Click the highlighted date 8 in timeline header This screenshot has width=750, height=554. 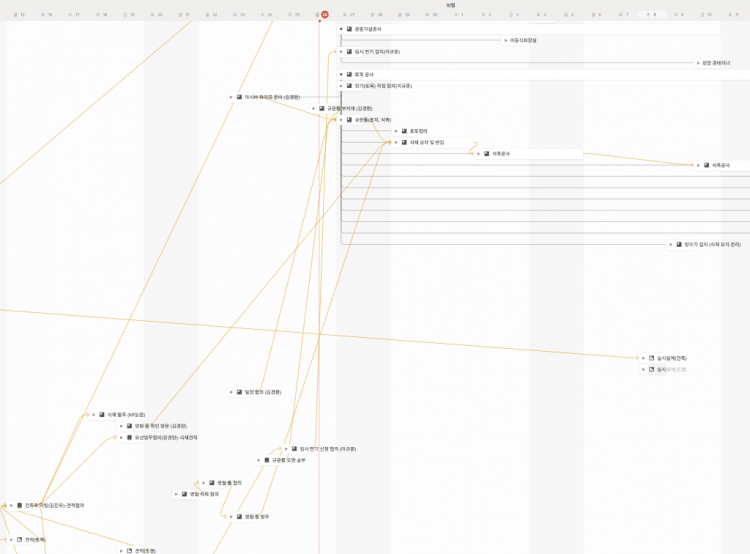tap(653, 15)
